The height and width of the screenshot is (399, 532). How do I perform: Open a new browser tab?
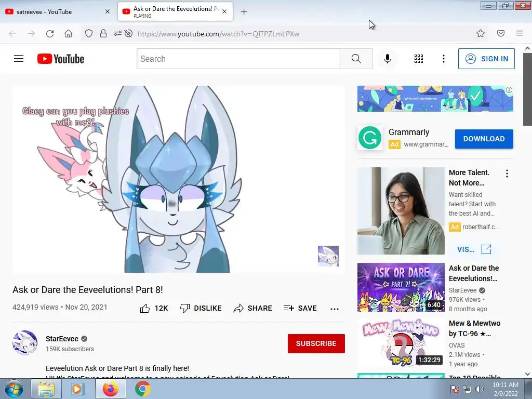click(244, 12)
